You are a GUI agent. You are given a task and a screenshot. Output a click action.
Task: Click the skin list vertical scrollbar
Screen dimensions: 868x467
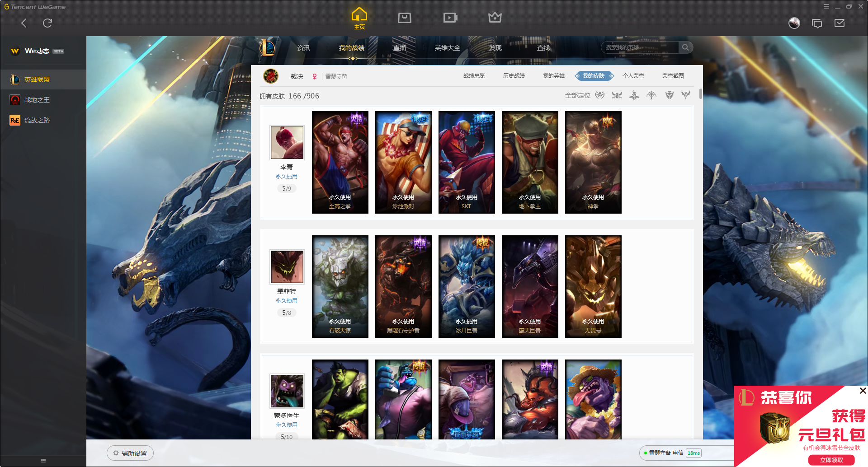tap(701, 93)
